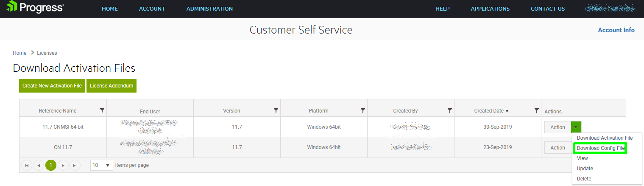
Task: Open HOME in top navigation
Action: click(110, 8)
